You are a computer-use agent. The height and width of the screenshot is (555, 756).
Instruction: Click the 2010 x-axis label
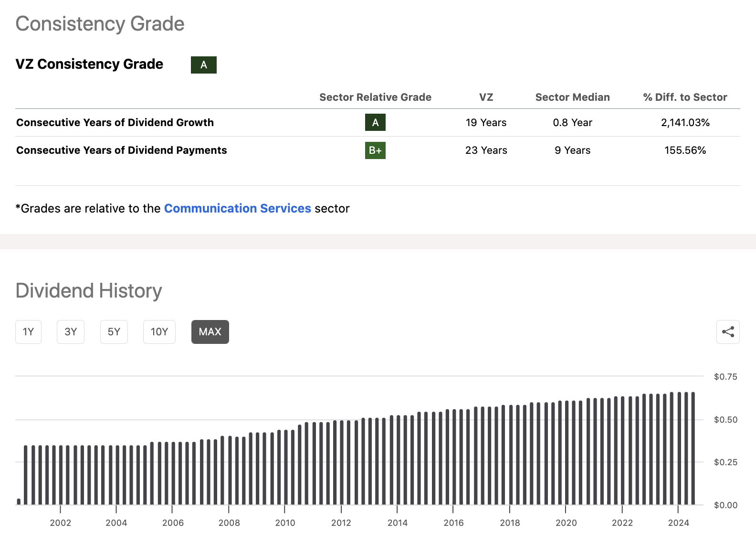pyautogui.click(x=285, y=523)
